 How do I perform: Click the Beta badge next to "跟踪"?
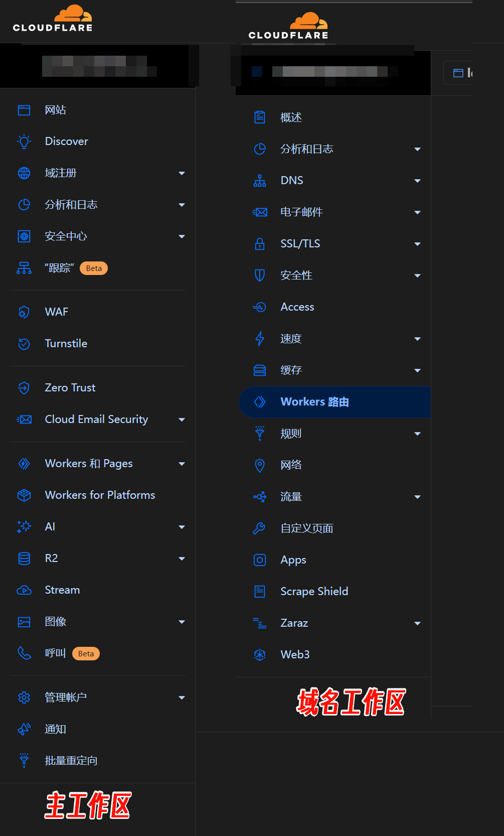pos(94,268)
